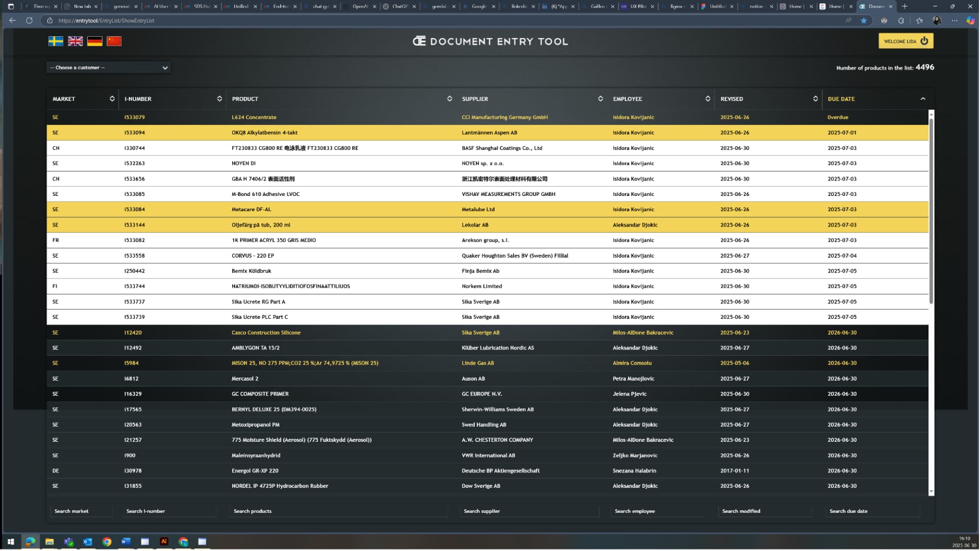Screen dimensions: 980x551
Task: Switch language to Swedish flag
Action: 56,41
